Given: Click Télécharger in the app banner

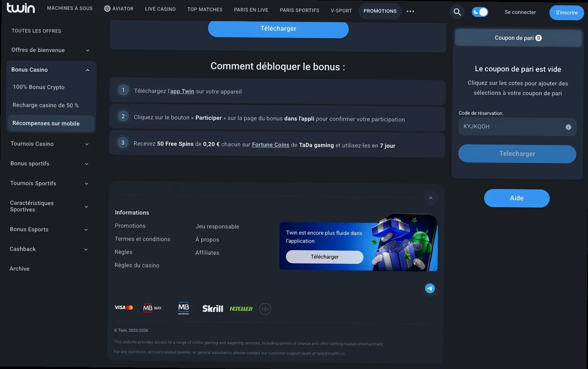Looking at the screenshot, I should pos(324,257).
